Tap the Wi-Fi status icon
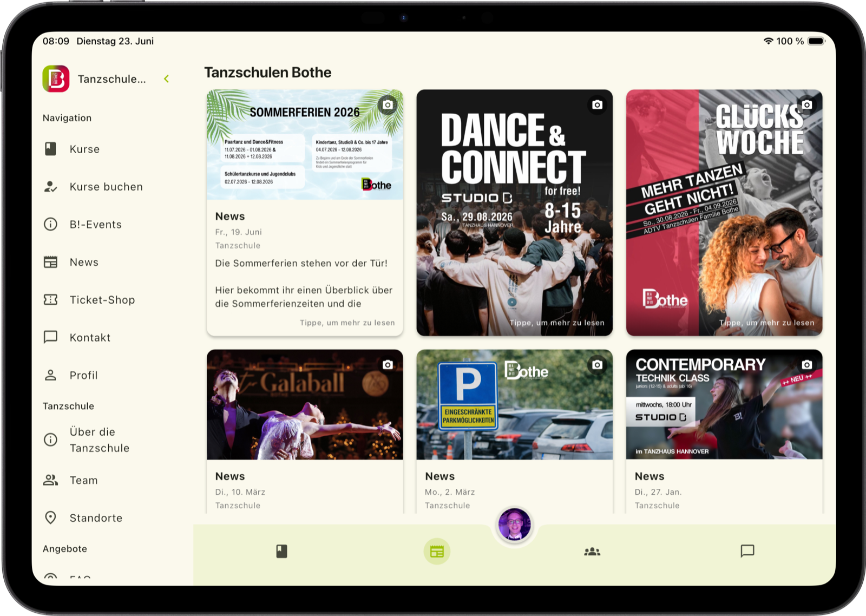 point(768,41)
